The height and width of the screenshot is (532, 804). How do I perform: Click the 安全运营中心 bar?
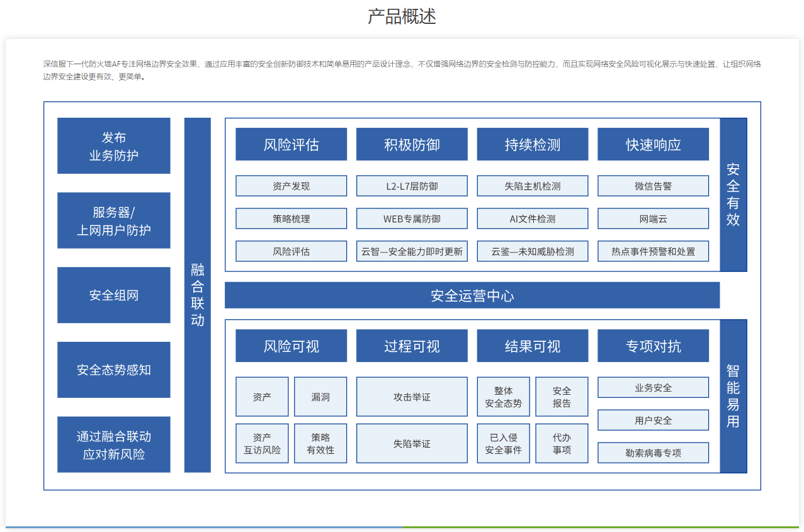[x=472, y=295]
